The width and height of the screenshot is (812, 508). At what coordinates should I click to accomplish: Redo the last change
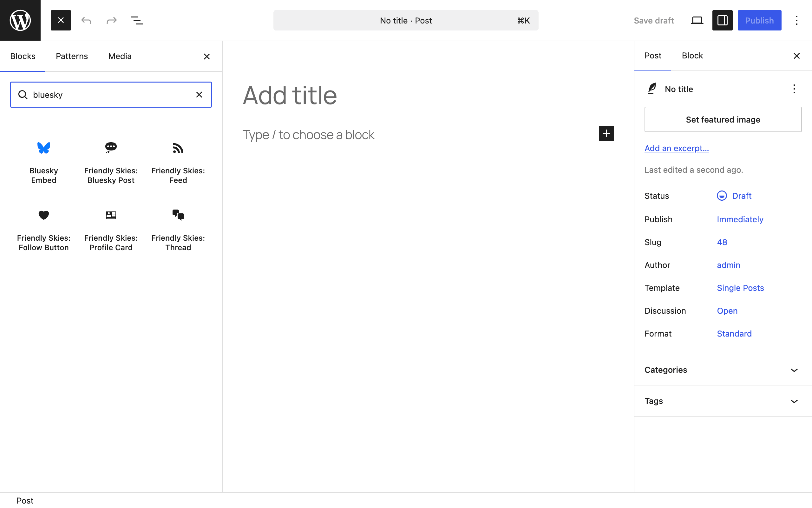(111, 20)
